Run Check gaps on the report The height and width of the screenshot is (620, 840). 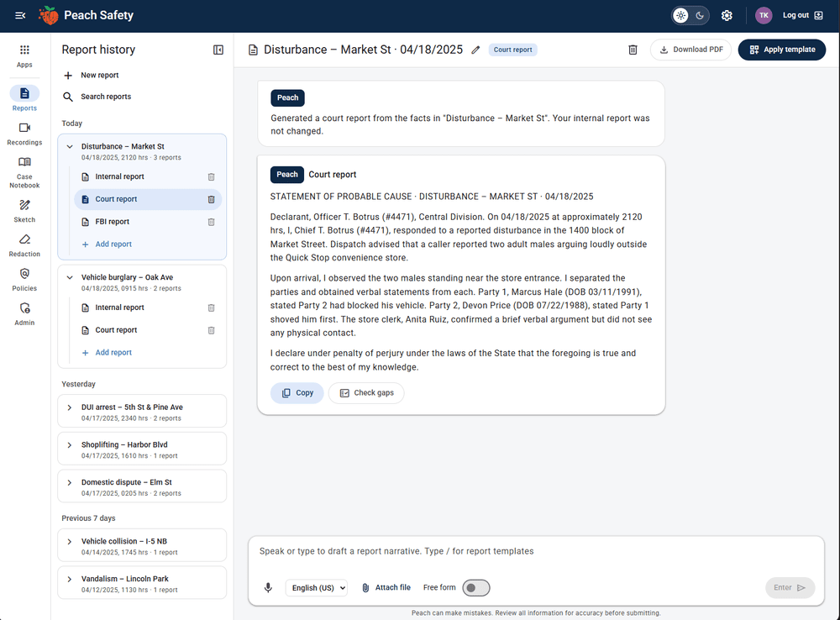366,393
